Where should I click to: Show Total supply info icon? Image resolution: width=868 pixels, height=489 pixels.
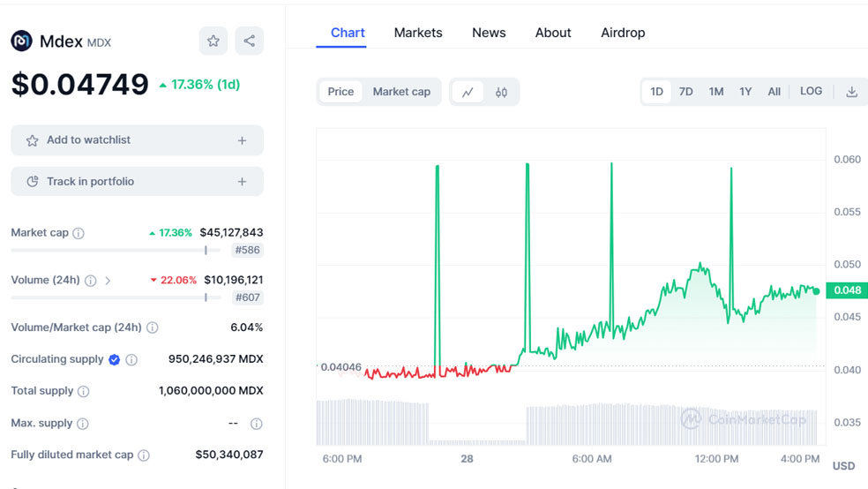point(83,392)
